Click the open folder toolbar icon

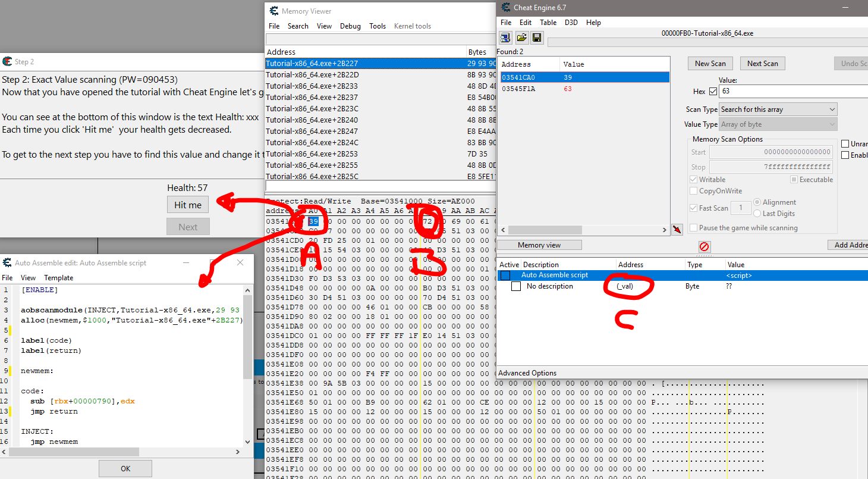click(x=521, y=38)
